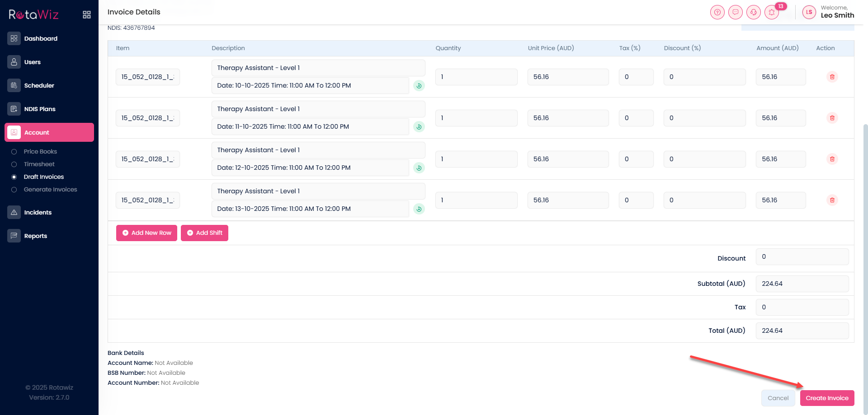Screen dimensions: 868x415
Task: Open the Reports sidebar item
Action: 35,236
